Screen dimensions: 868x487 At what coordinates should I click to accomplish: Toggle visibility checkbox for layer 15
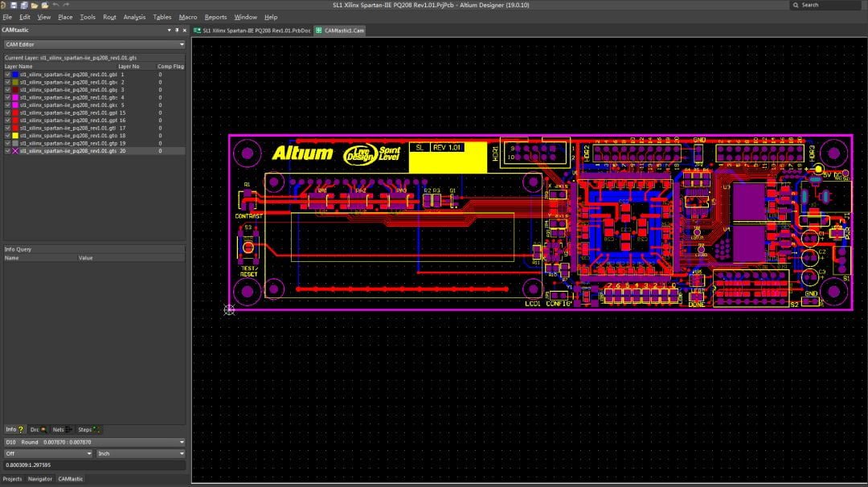[8, 113]
